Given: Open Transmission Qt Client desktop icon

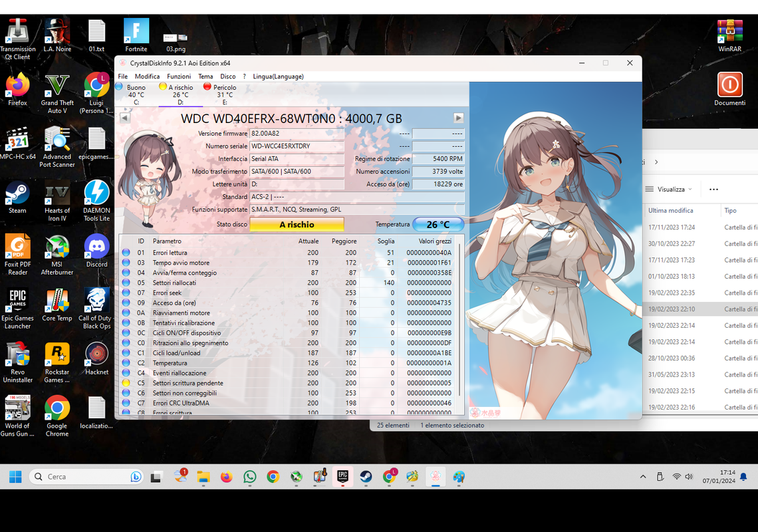Looking at the screenshot, I should 18,39.
